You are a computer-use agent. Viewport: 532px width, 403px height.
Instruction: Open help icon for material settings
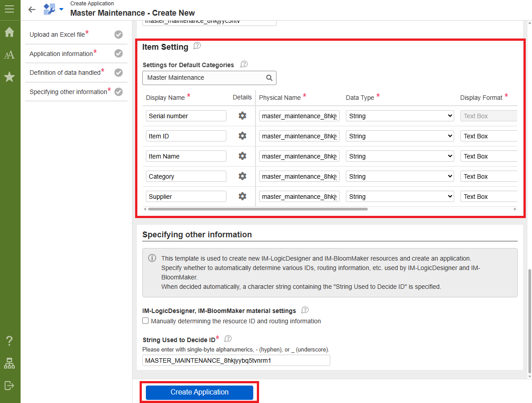[305, 310]
